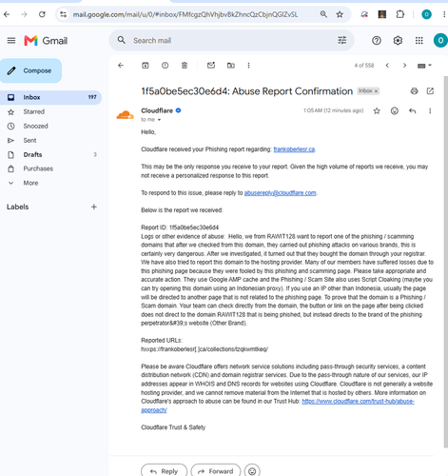Click the Cloudflare sender name
The image size is (448, 476).
[157, 110]
